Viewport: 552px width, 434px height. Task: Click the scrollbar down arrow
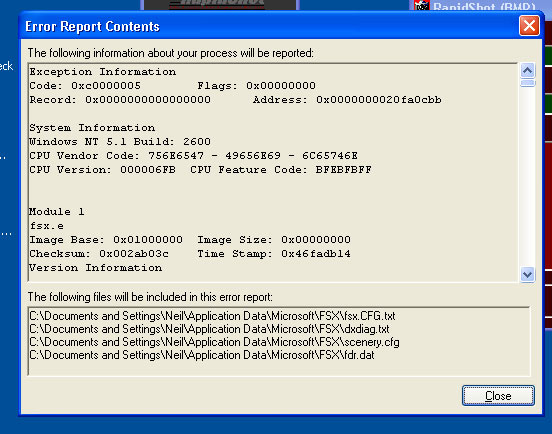527,274
